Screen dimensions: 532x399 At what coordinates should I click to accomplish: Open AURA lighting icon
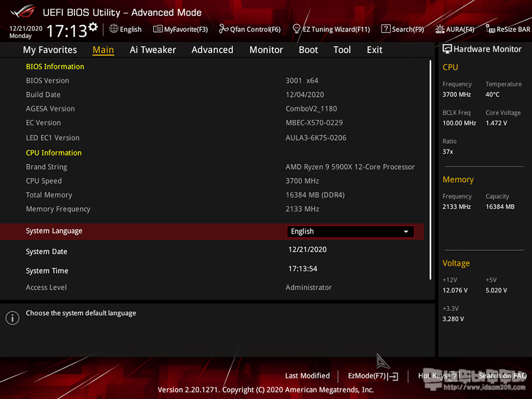click(440, 29)
